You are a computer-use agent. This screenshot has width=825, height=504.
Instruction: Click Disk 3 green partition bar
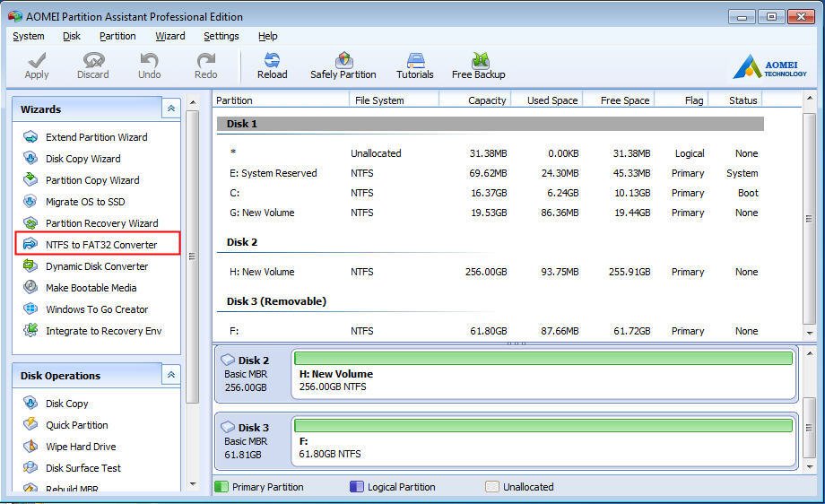pos(543,425)
